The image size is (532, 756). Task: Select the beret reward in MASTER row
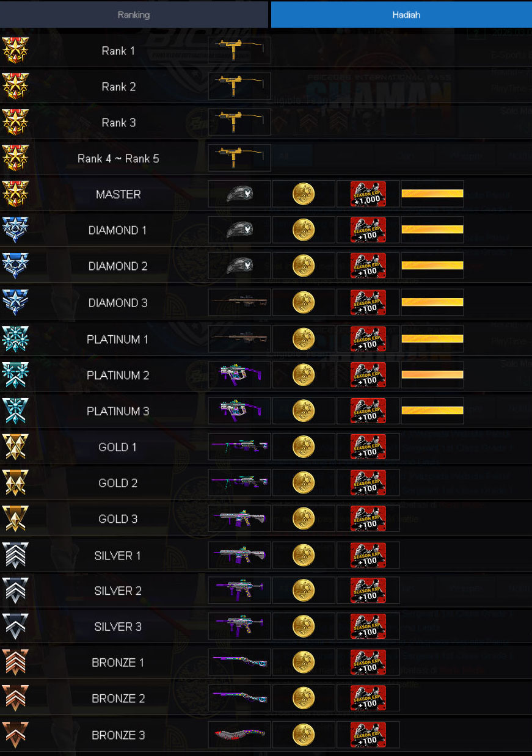(239, 194)
